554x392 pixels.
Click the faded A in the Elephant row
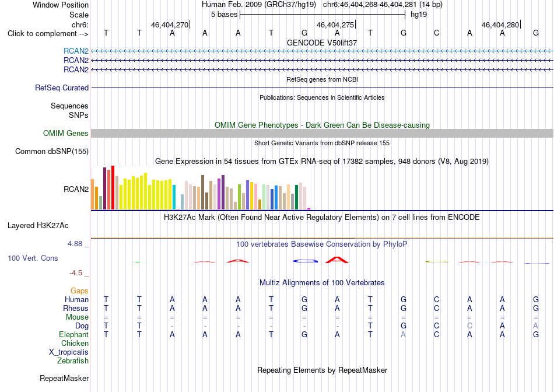point(403,334)
